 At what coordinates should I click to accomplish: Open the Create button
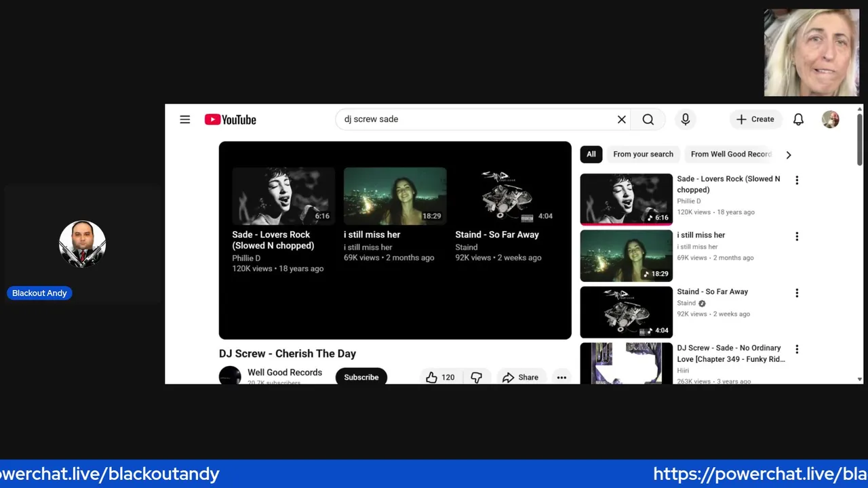(x=756, y=119)
